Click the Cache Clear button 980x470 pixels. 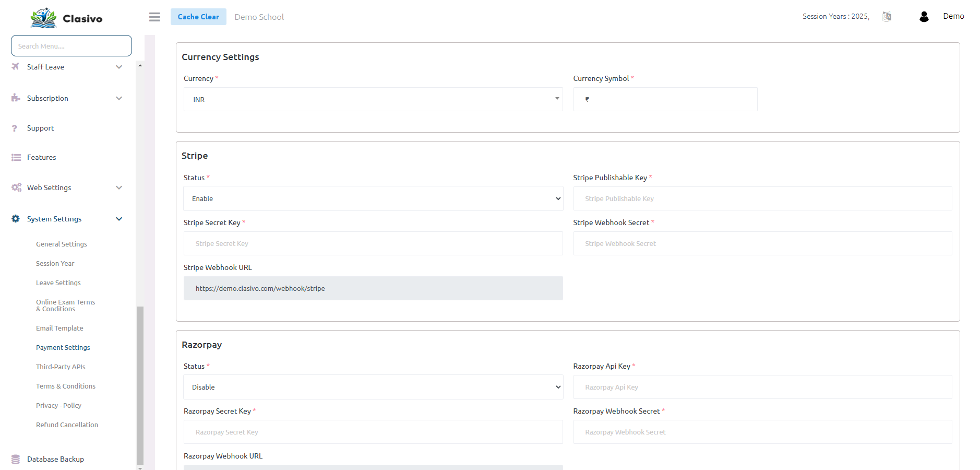pyautogui.click(x=198, y=17)
